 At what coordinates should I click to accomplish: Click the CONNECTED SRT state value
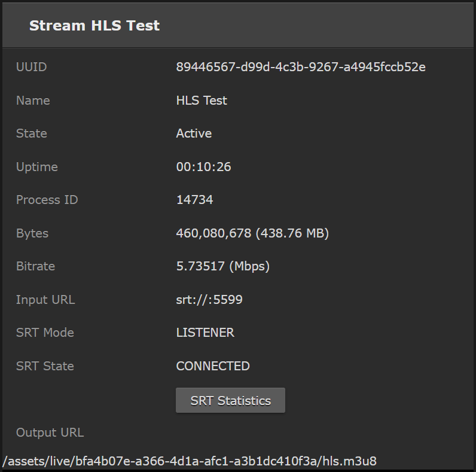tap(213, 366)
